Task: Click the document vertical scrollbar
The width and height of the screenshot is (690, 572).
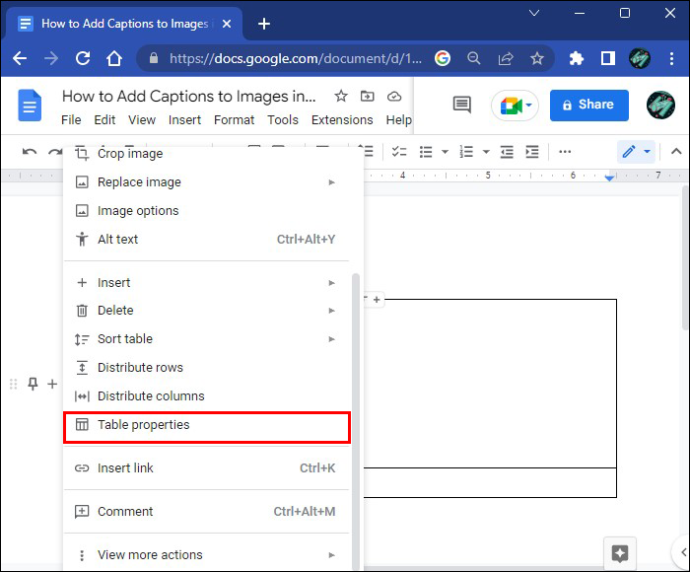Action: (685, 258)
